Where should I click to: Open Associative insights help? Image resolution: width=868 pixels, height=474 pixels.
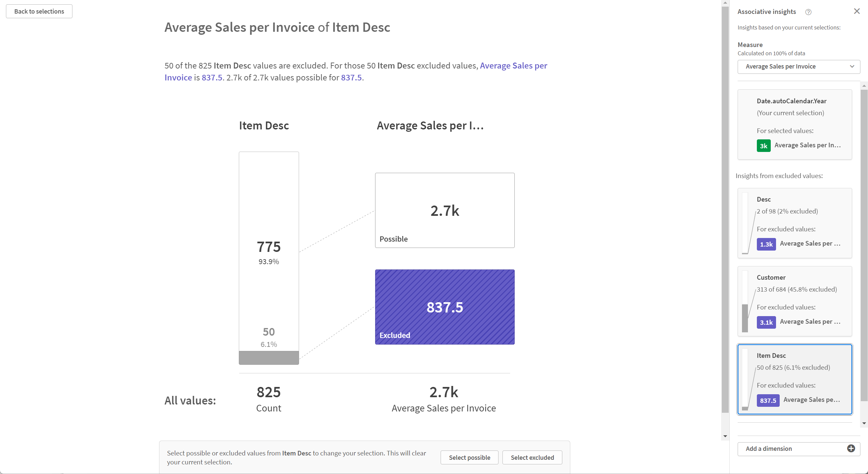808,12
